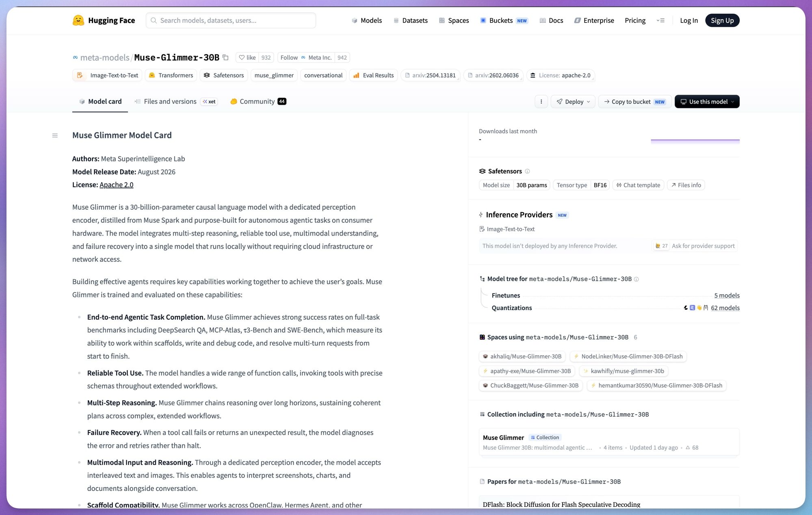Viewport: 812px width, 515px height.
Task: Expand the License apache-2.0 tag
Action: 561,75
